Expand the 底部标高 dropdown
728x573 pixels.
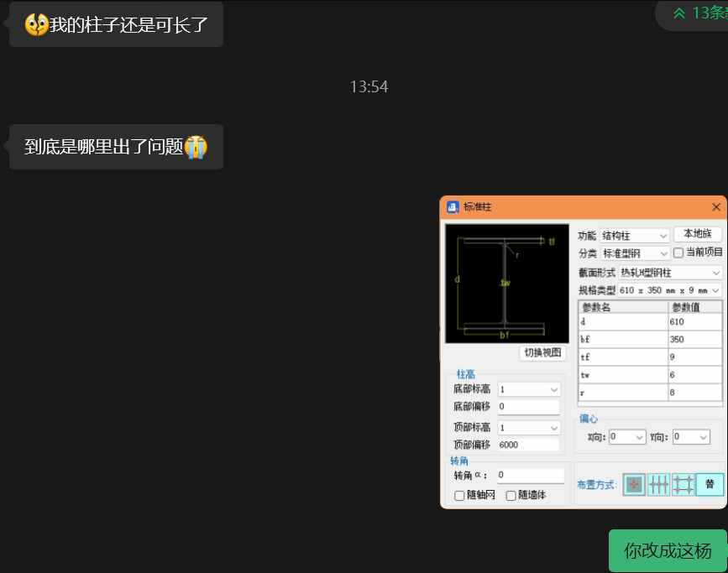tap(529, 389)
